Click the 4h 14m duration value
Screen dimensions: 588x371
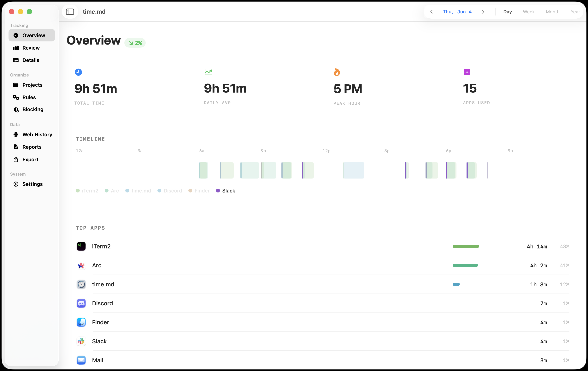537,247
